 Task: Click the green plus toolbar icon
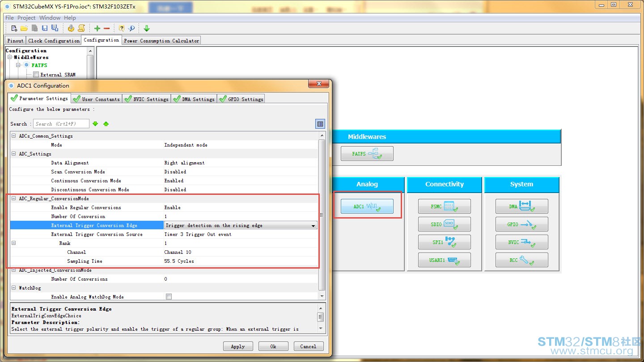pos(97,28)
